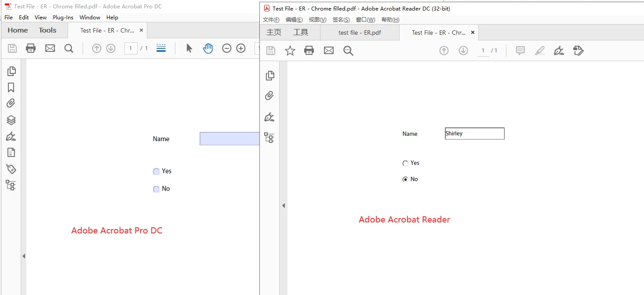Open Signatures pen panel in Acrobat Pro sidebar

click(11, 136)
